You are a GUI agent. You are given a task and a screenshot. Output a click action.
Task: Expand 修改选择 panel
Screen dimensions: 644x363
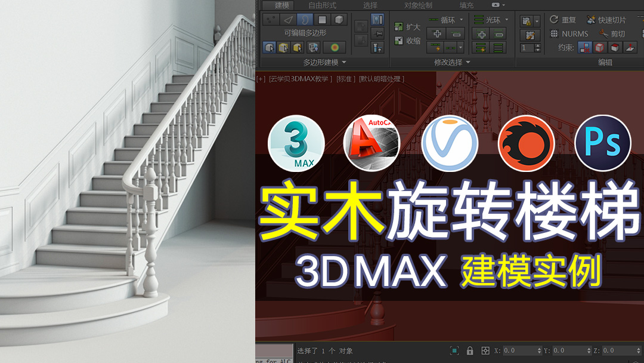click(x=452, y=62)
